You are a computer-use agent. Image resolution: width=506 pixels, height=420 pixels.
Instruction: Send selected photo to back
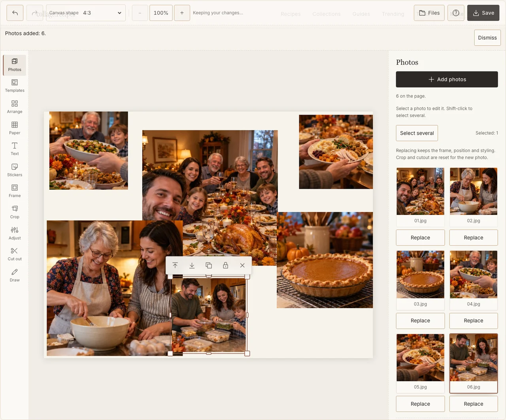tap(192, 266)
